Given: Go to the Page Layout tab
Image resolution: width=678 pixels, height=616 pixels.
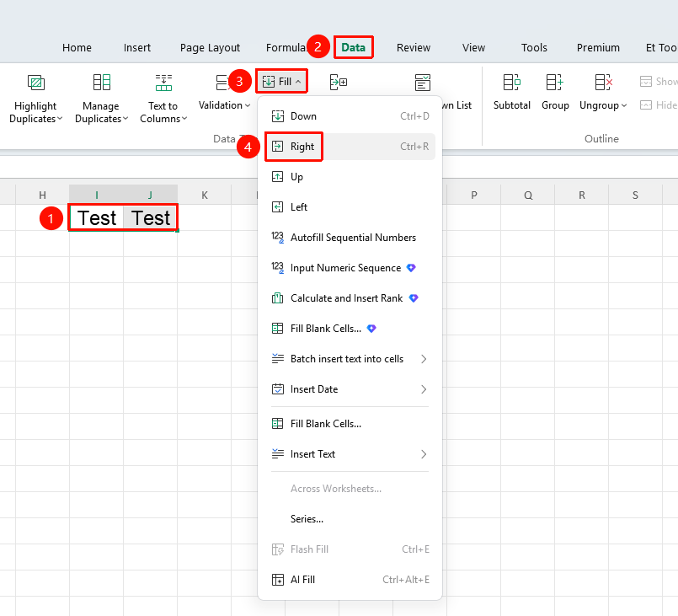Looking at the screenshot, I should pos(211,47).
